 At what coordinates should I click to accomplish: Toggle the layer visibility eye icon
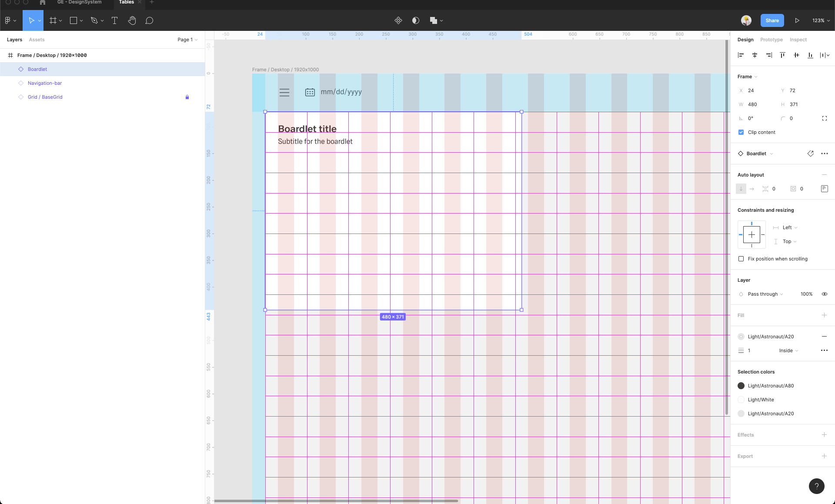point(824,294)
